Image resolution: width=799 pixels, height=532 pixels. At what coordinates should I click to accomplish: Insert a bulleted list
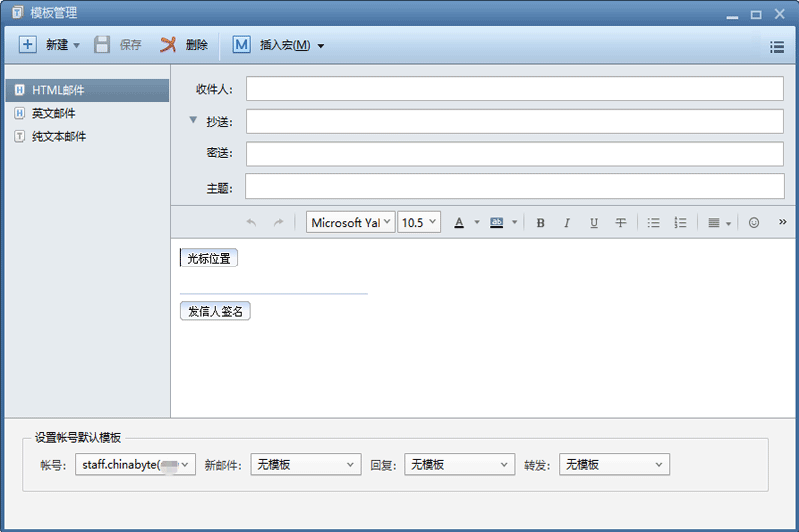[x=654, y=223]
